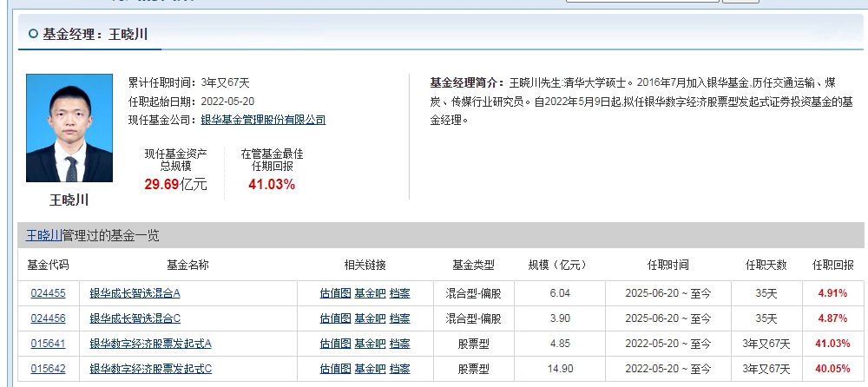Open fund code 015641 link
This screenshot has height=387, width=868.
48,344
